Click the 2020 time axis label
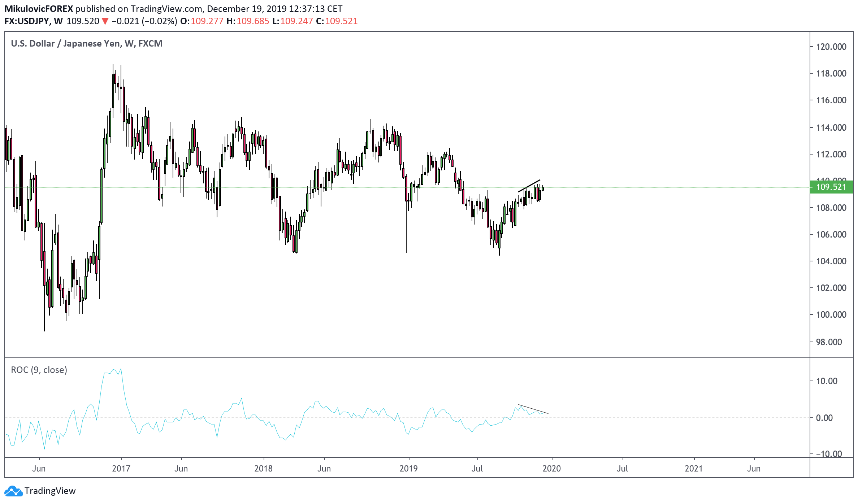The width and height of the screenshot is (858, 504). [x=552, y=469]
